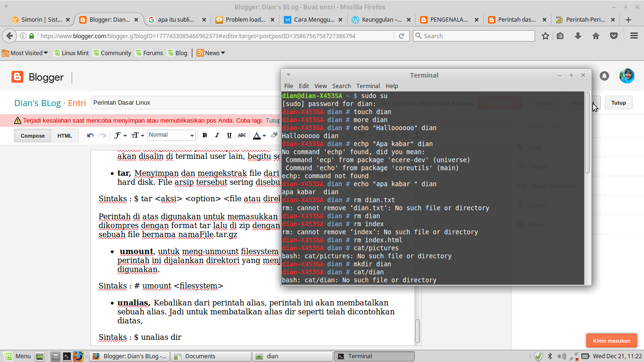The image size is (644, 362).
Task: Switch to HTML editing mode
Action: click(x=65, y=136)
